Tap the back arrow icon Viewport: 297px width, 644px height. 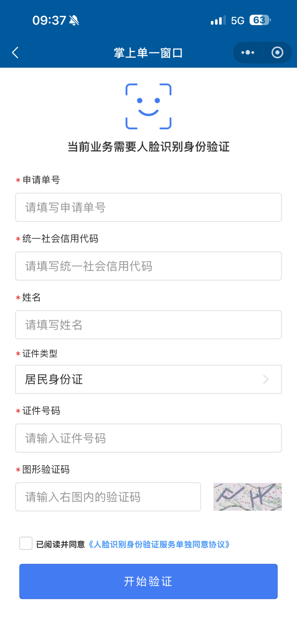click(15, 53)
